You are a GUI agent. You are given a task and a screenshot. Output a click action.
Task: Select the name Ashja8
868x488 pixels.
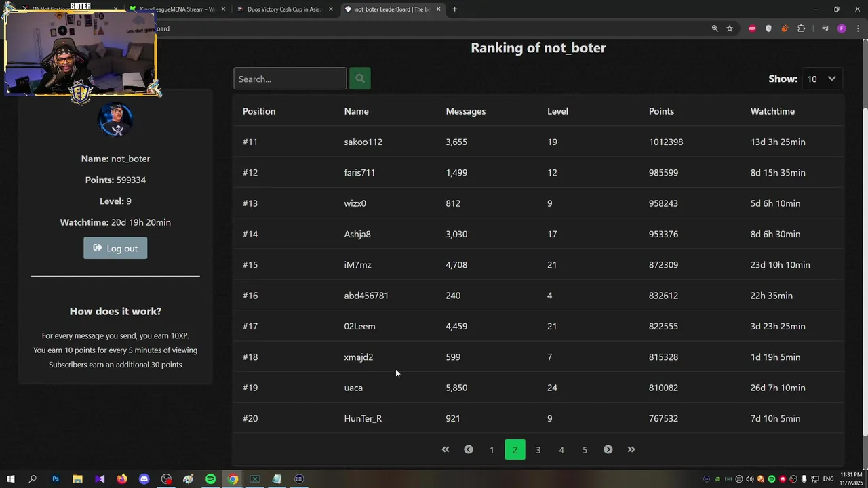(x=357, y=234)
